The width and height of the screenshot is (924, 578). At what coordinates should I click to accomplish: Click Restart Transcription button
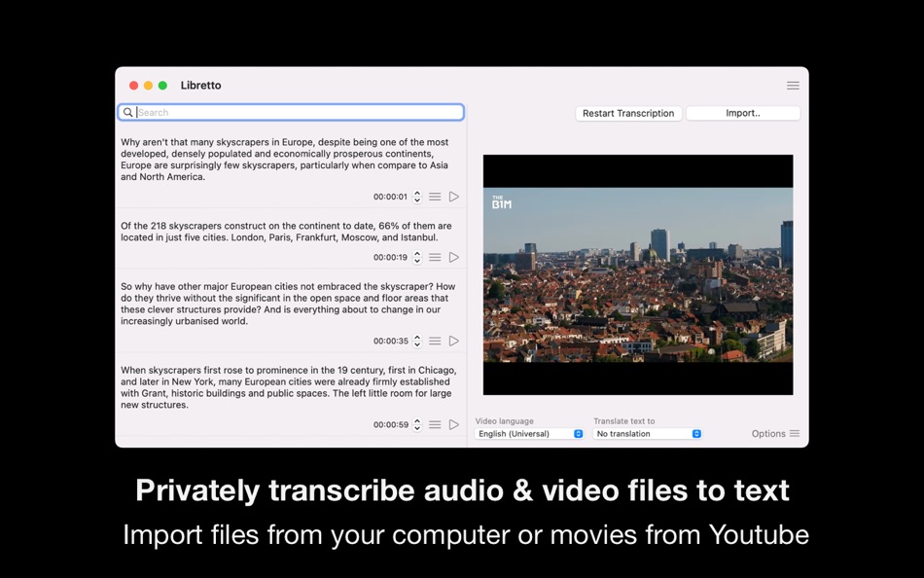(x=628, y=113)
